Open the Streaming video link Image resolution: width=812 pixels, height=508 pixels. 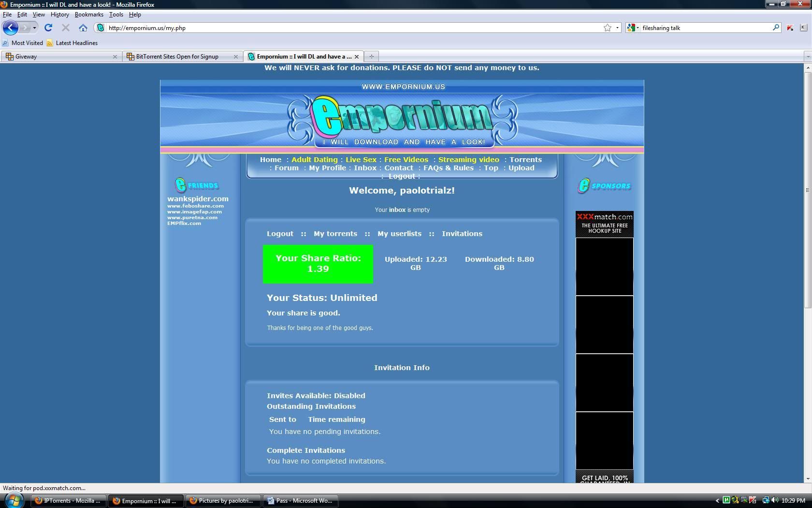(469, 160)
